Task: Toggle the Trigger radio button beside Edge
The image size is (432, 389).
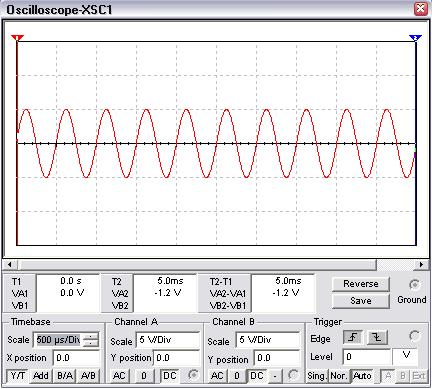Action: (415, 336)
